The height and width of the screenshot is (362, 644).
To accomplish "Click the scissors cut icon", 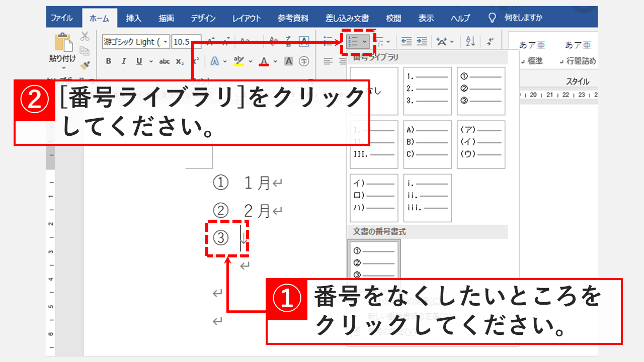I will click(x=85, y=36).
